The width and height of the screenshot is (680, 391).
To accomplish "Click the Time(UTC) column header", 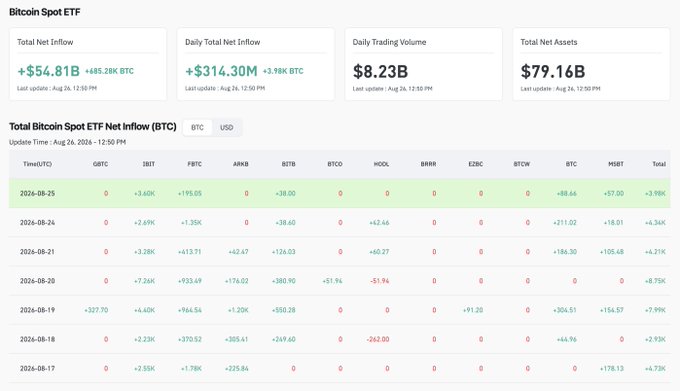I will [37, 164].
